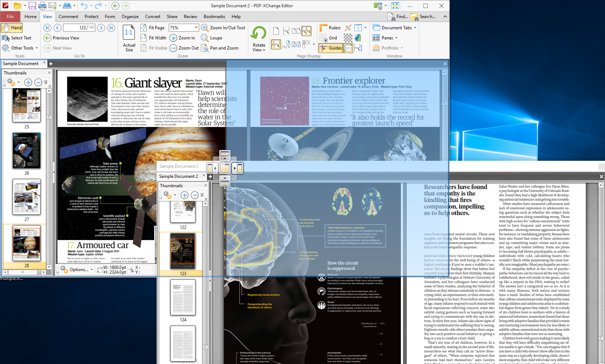This screenshot has width=605, height=364.
Task: Open the Loupe tool
Action: 212,38
